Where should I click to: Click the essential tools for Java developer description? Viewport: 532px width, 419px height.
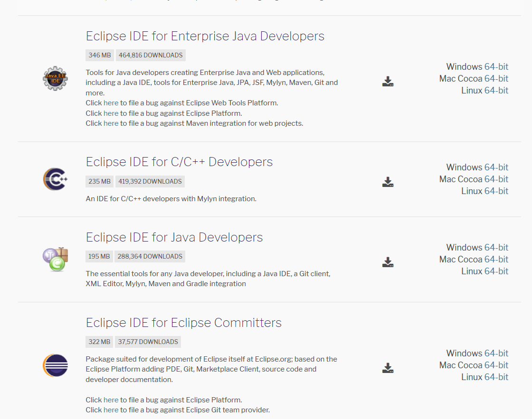pos(208,279)
